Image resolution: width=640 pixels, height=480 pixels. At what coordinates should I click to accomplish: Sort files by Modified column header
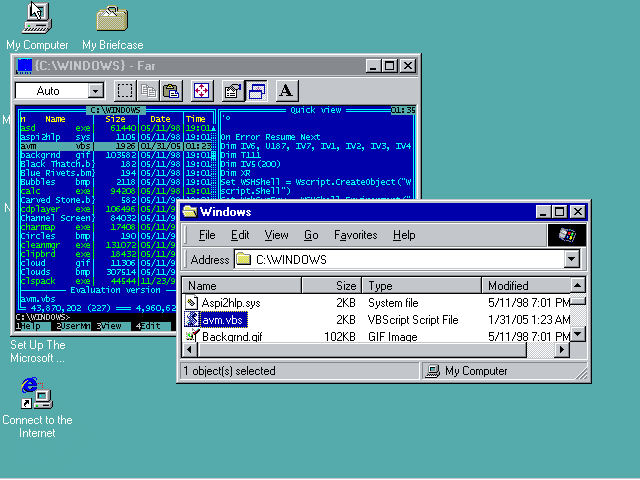pos(526,285)
